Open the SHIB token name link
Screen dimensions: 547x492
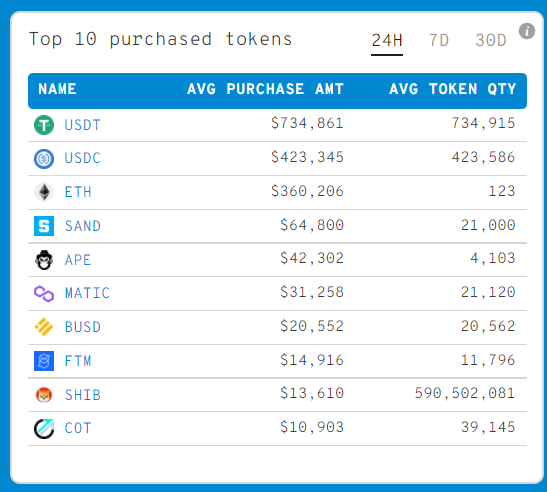83,395
